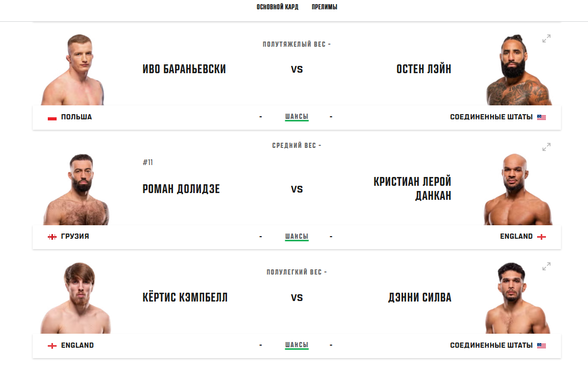Viewport: 588px width, 369px height.
Task: Click the England flag beside Kurtis Campbell
Action: pyautogui.click(x=52, y=346)
